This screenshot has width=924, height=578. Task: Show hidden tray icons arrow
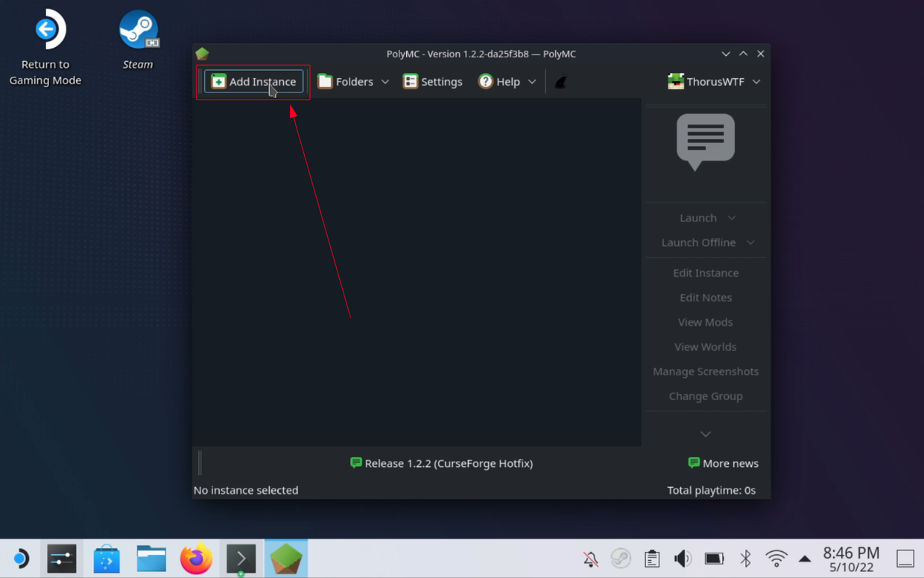(805, 559)
